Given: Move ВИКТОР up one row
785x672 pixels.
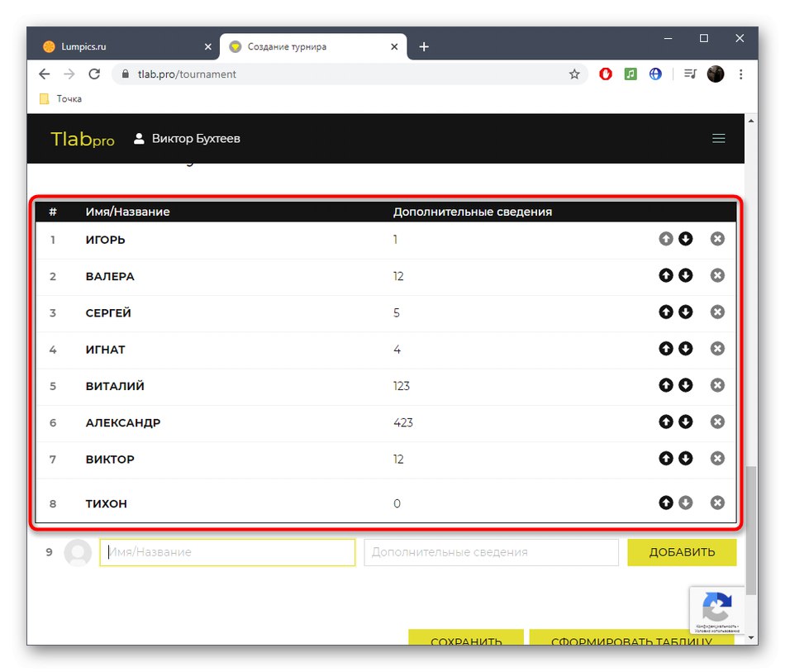Looking at the screenshot, I should pyautogui.click(x=665, y=458).
